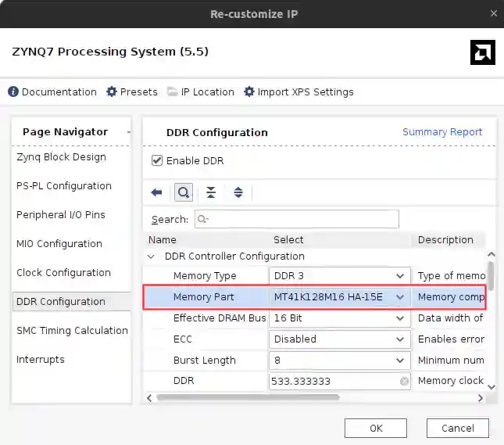504x445 pixels.
Task: Open the Memory Type dropdown
Action: tap(340, 276)
